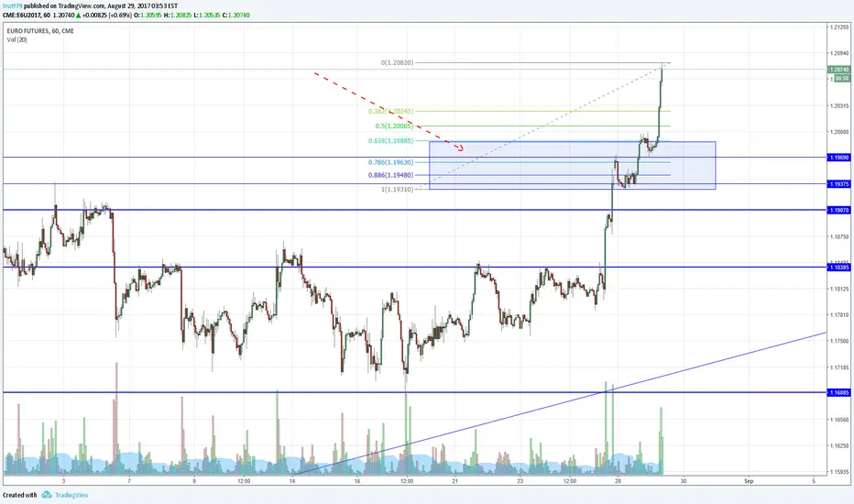Select the 1.19070 price level label
Viewport: 854px width, 504px height.
pos(838,210)
